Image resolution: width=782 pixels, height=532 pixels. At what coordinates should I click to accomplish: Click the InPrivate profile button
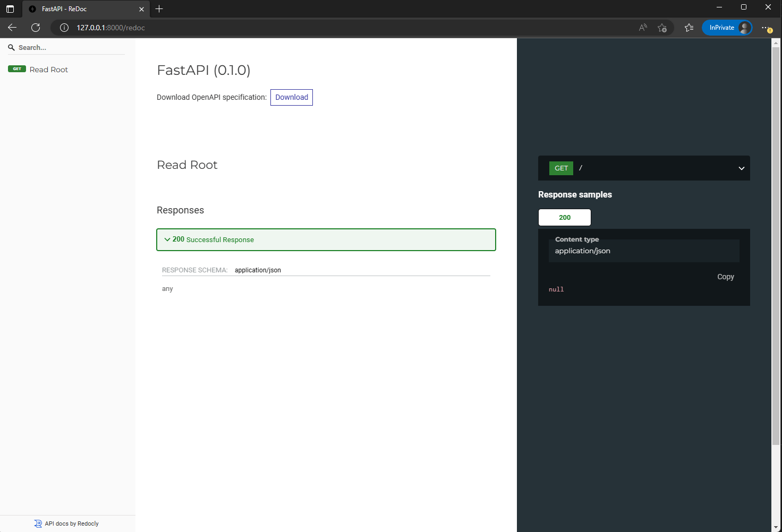pyautogui.click(x=727, y=28)
